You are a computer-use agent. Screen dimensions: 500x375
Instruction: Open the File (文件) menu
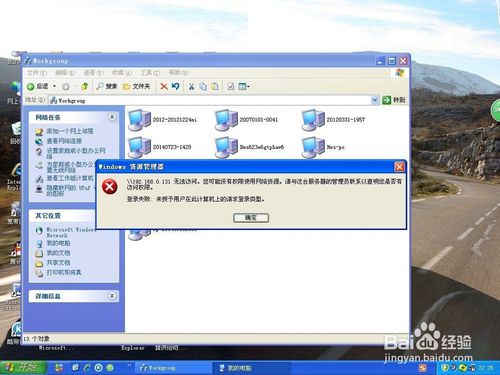pos(37,73)
